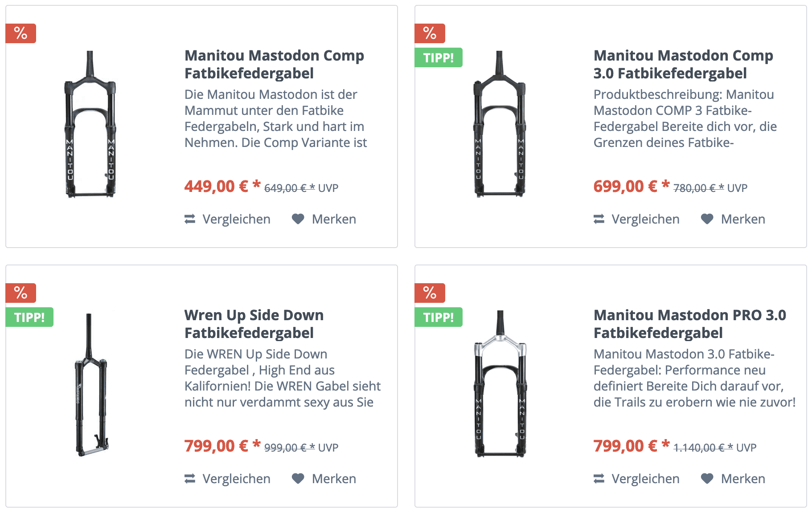This screenshot has width=812, height=513.
Task: Click heart icon for Mastodon PRO 3.0
Action: pos(707,478)
